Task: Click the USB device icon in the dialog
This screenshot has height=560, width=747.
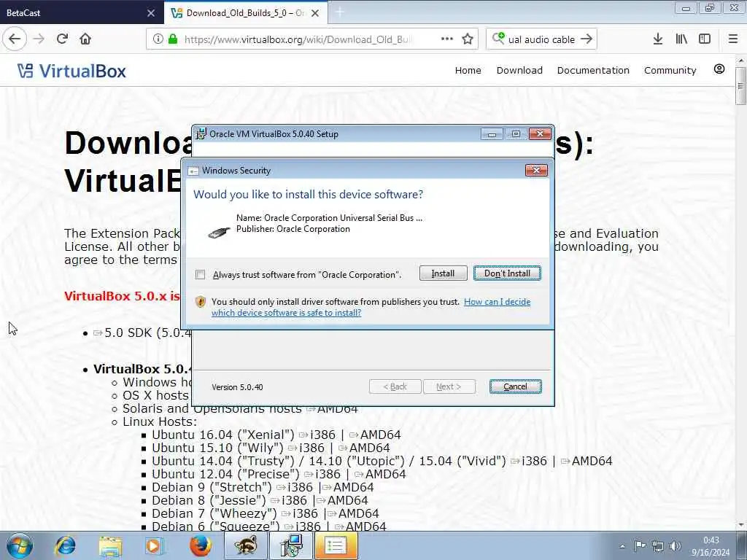Action: tap(219, 233)
